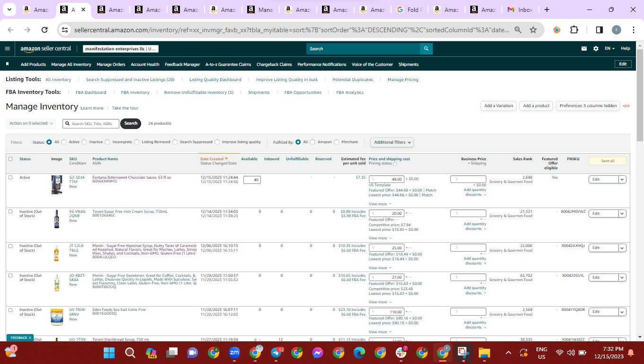Image resolution: width=644 pixels, height=364 pixels.
Task: Go to Manage Orders menu item
Action: pyautogui.click(x=111, y=64)
